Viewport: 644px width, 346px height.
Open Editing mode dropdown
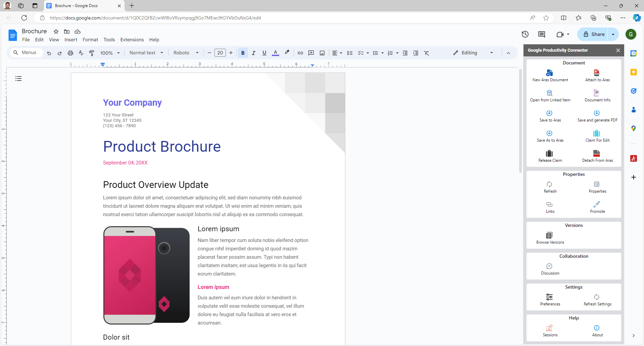(x=473, y=53)
